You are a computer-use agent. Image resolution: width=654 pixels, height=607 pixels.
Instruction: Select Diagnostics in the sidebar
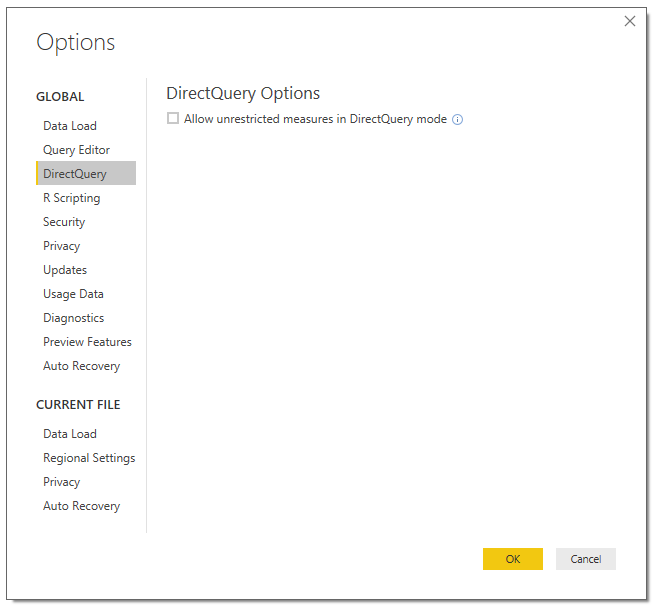coord(74,318)
